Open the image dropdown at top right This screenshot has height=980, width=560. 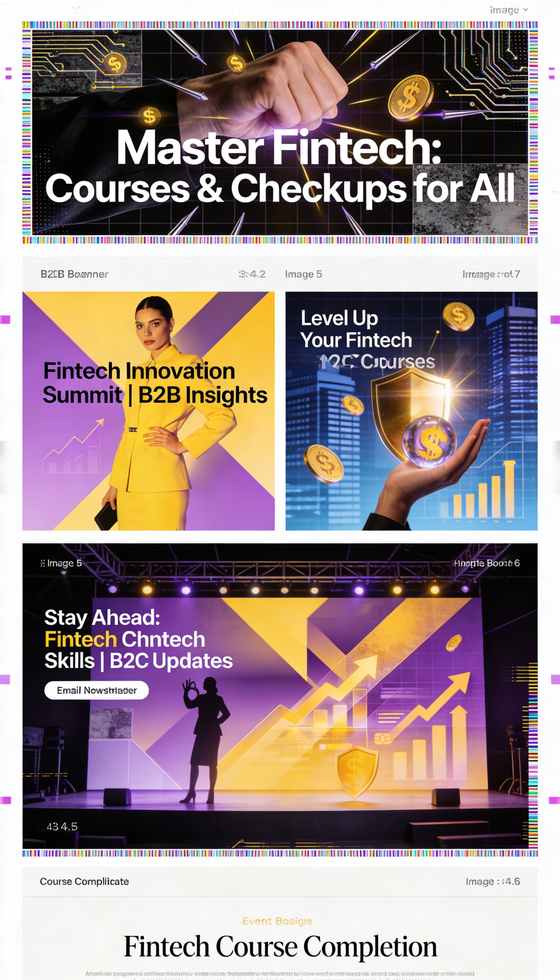[x=508, y=10]
